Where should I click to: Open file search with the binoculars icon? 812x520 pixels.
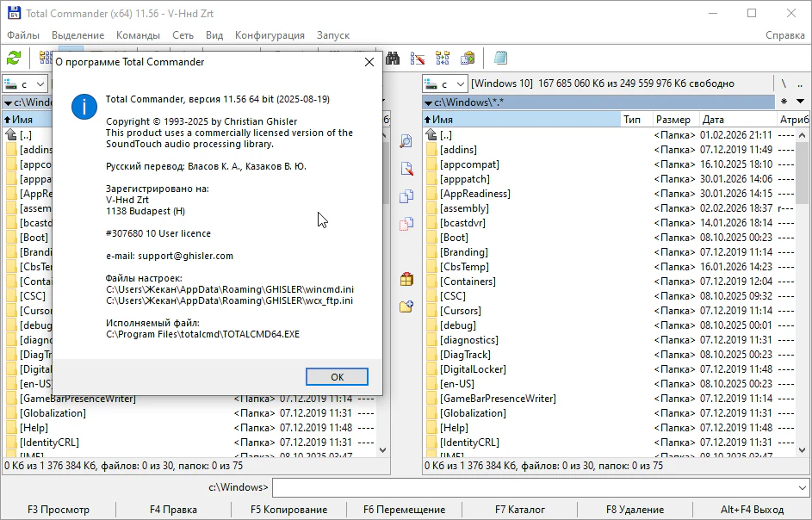393,58
